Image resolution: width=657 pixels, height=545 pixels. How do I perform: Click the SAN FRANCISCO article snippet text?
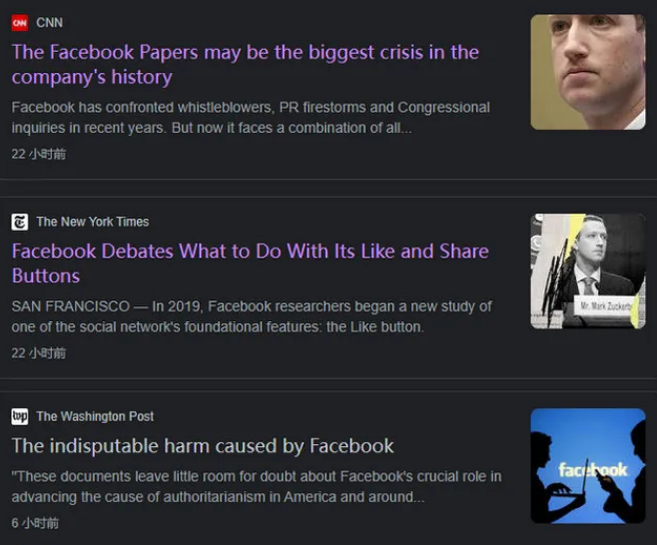[251, 316]
